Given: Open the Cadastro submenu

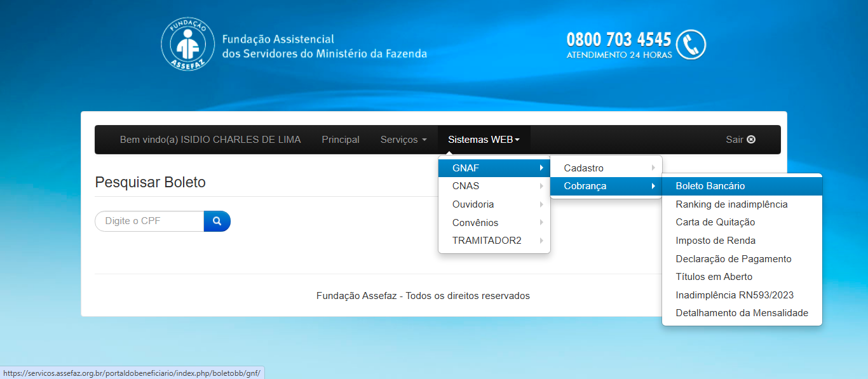Looking at the screenshot, I should pyautogui.click(x=606, y=168).
